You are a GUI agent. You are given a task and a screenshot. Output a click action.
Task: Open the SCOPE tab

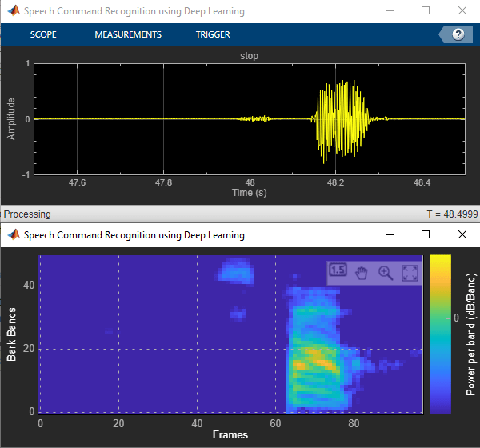click(x=43, y=34)
